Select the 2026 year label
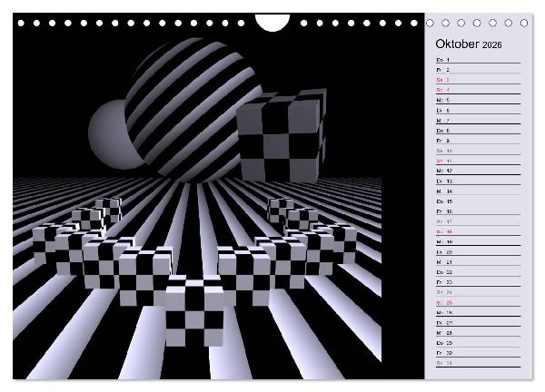 point(491,44)
